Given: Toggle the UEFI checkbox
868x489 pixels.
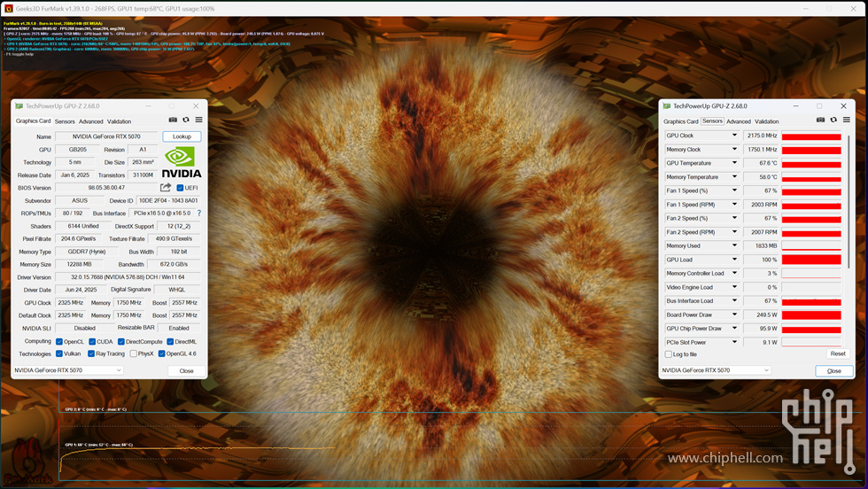Looking at the screenshot, I should pyautogui.click(x=181, y=188).
